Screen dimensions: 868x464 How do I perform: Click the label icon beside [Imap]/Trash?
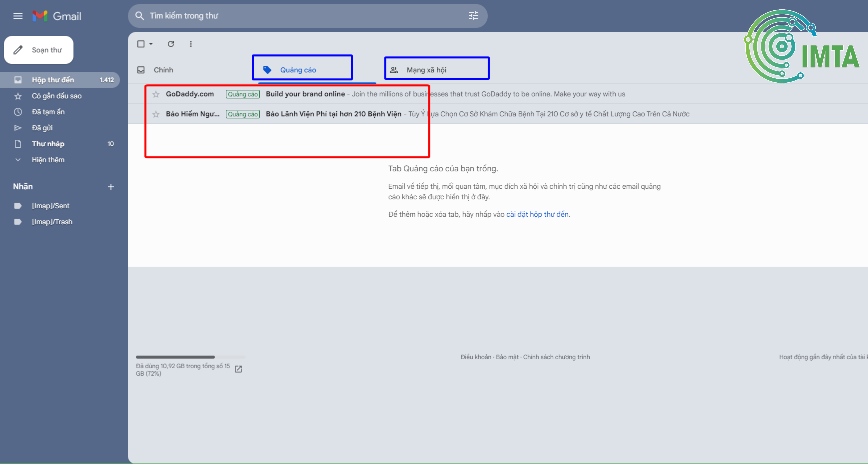[x=18, y=222]
